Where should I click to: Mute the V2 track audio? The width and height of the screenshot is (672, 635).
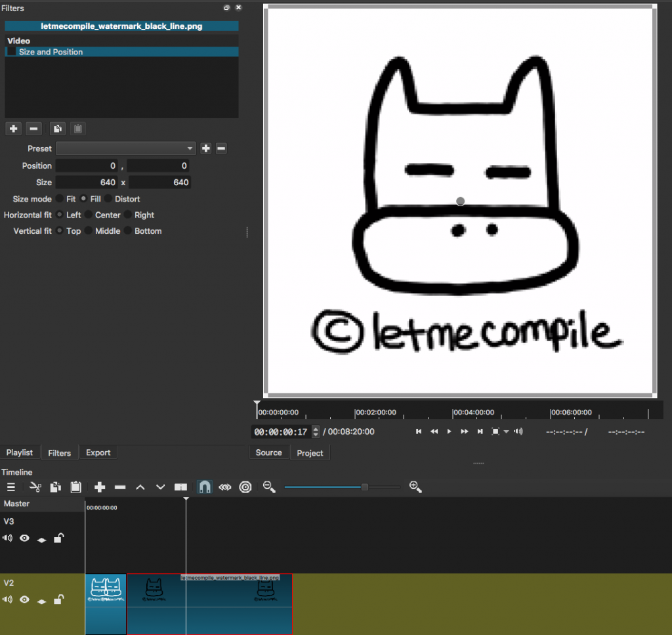click(x=8, y=600)
